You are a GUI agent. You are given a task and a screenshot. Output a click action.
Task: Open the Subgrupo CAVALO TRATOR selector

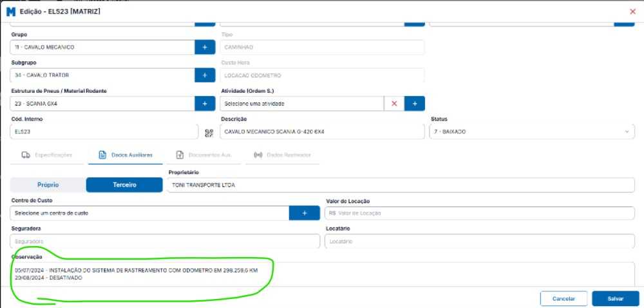click(x=103, y=75)
